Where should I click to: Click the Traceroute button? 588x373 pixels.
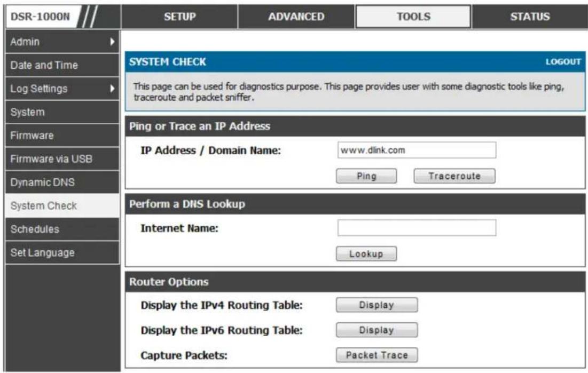pyautogui.click(x=454, y=176)
